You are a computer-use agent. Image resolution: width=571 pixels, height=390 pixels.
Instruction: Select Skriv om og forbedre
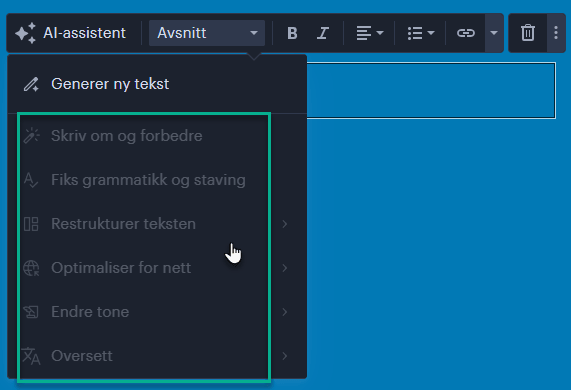click(x=157, y=136)
